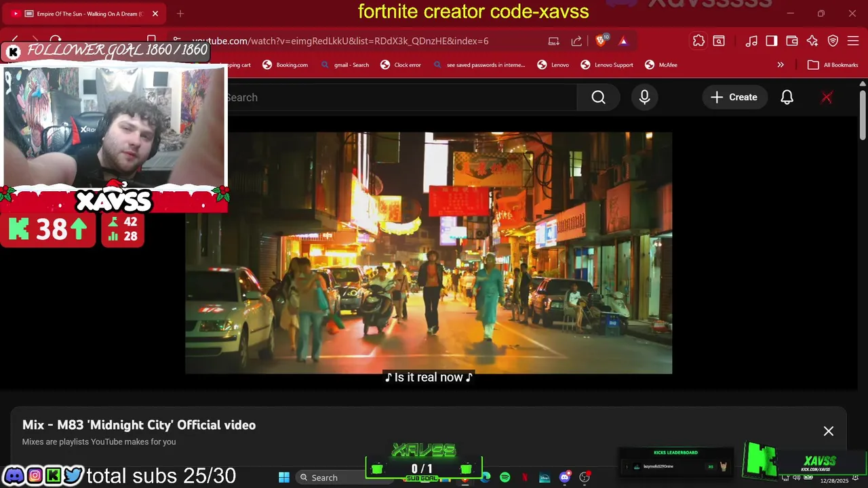Click the taskbar date 12/28/2025

[834, 481]
